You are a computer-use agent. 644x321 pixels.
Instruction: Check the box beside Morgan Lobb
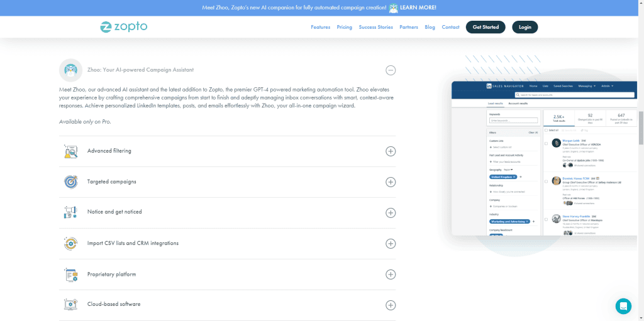[x=546, y=144]
